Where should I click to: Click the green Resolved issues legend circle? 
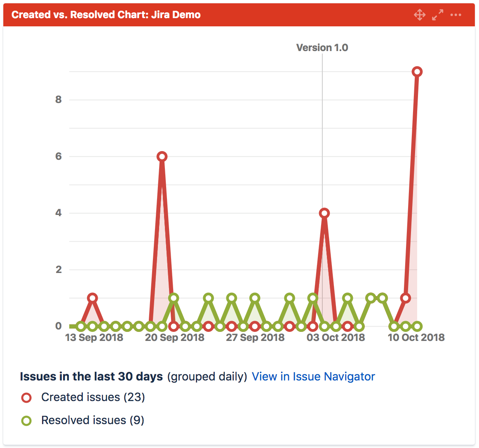26,420
